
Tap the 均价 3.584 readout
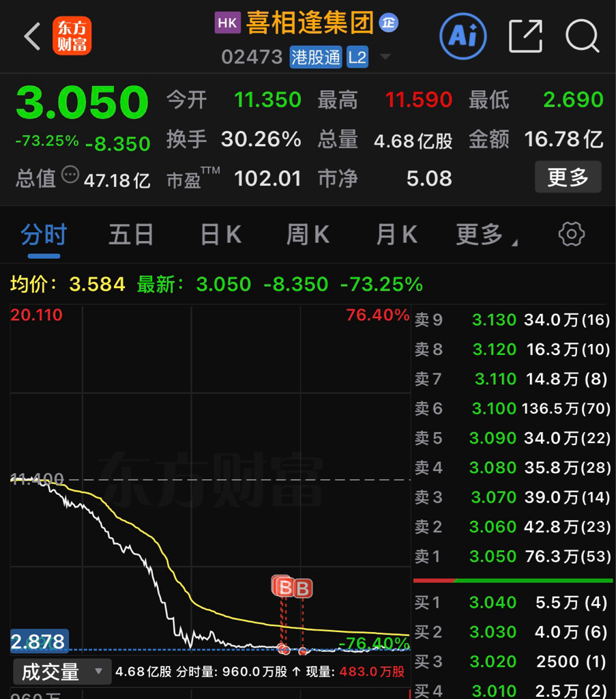click(x=68, y=284)
